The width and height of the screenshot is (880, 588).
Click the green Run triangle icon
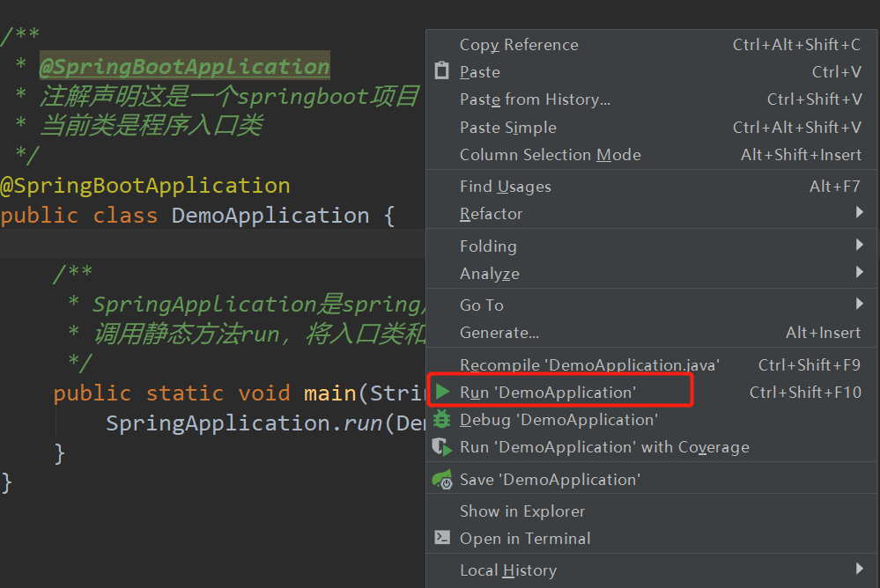pos(442,392)
